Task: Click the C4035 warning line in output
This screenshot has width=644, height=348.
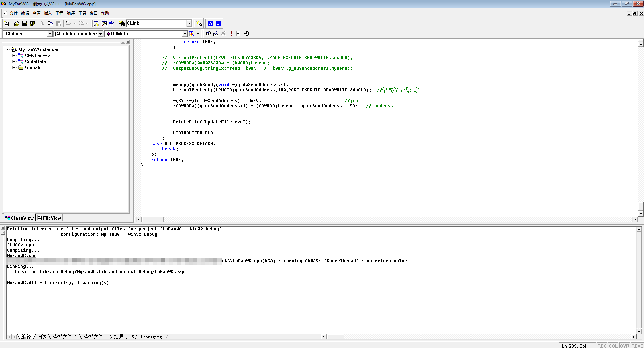Action: (x=207, y=261)
